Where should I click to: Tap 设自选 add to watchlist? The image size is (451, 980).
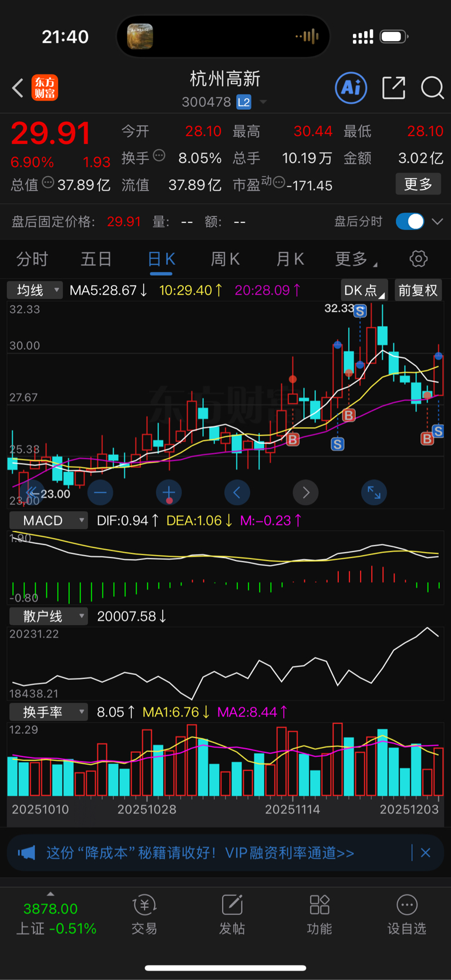pyautogui.click(x=407, y=914)
